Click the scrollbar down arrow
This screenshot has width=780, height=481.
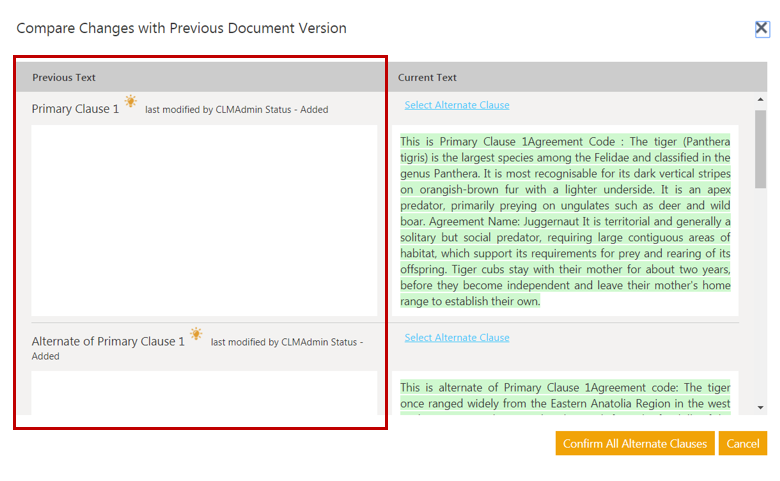click(761, 407)
